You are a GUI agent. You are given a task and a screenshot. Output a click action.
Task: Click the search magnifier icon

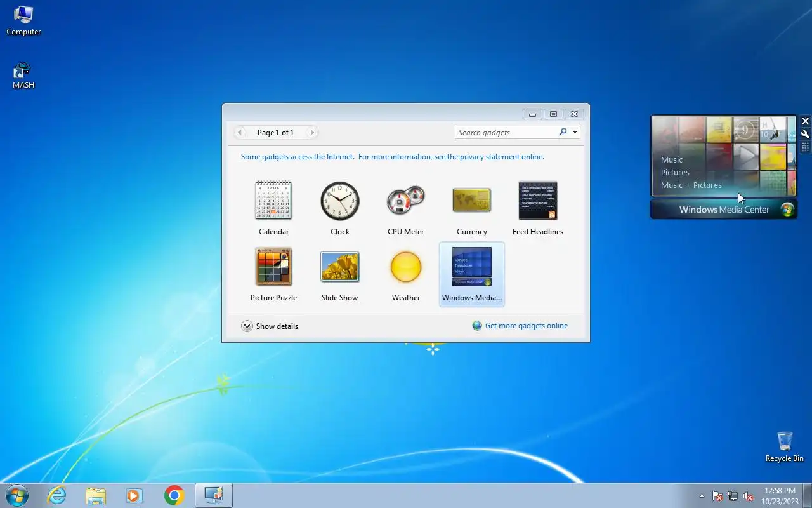click(x=563, y=132)
